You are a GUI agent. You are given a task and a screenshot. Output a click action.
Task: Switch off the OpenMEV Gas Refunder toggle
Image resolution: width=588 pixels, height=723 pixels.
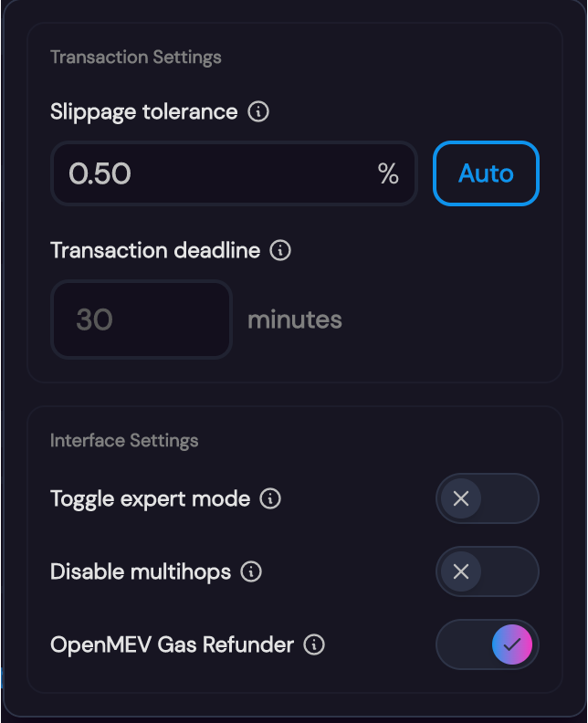tap(487, 644)
